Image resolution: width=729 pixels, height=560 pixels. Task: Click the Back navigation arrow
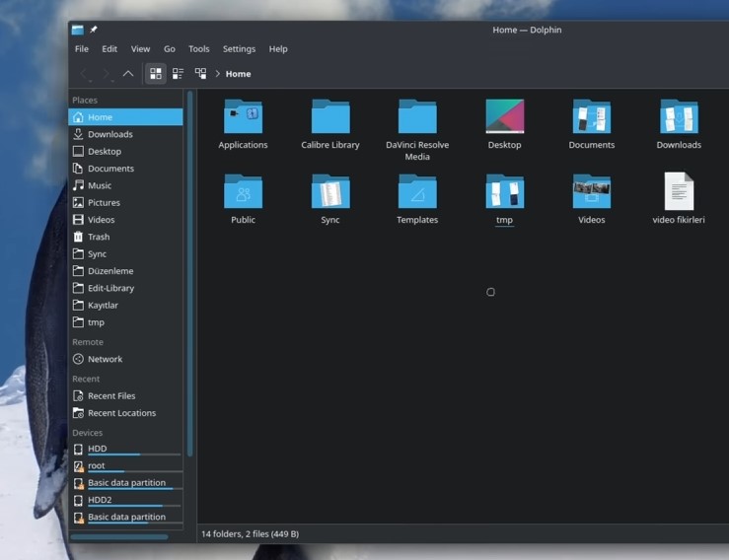pyautogui.click(x=84, y=73)
